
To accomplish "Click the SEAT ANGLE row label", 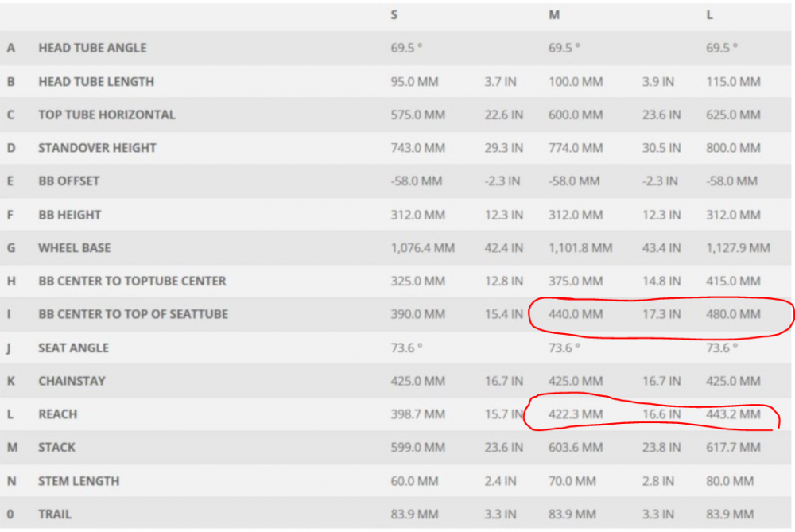I will (74, 348).
